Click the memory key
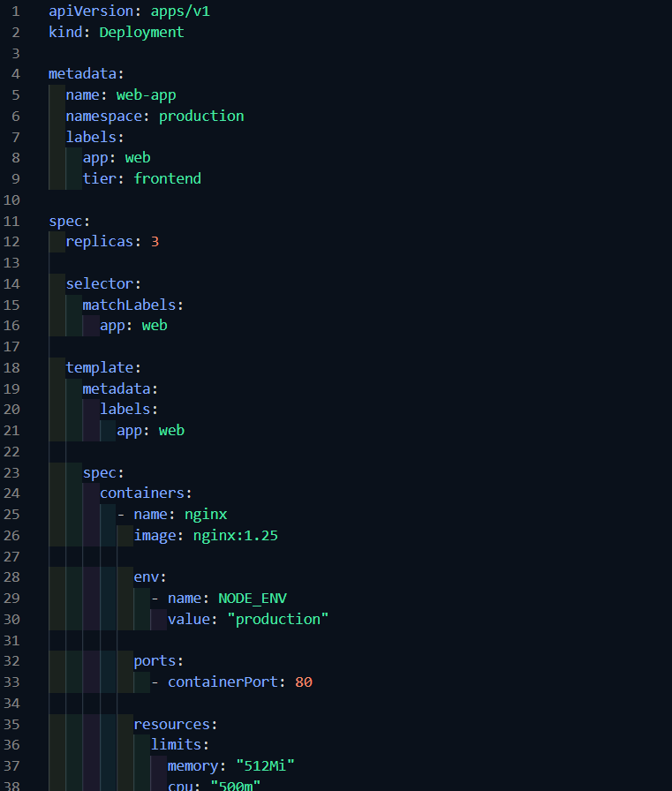 coord(193,765)
